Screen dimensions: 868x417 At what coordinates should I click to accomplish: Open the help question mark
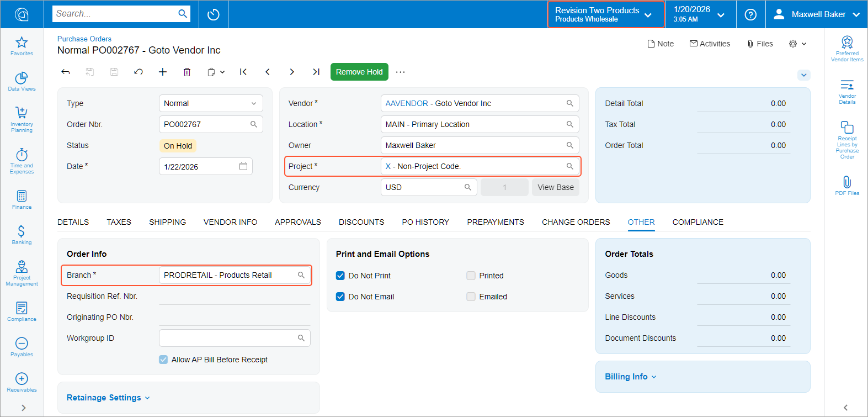click(750, 14)
